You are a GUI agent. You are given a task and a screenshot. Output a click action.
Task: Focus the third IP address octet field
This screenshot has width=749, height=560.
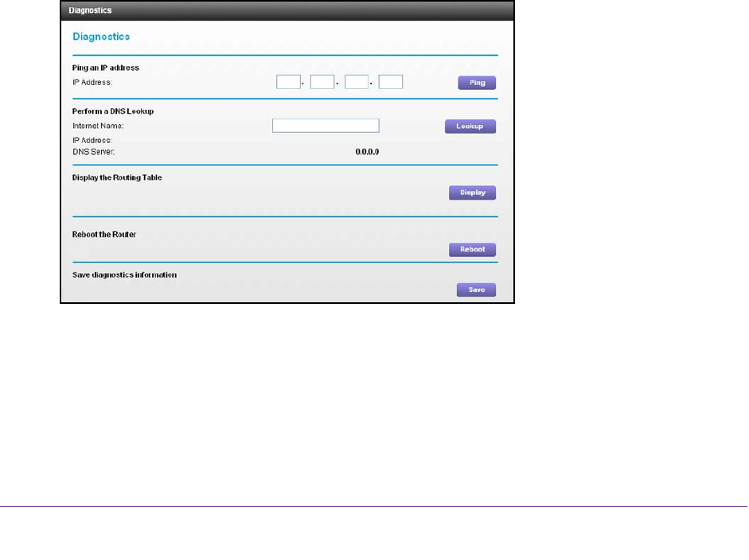[x=357, y=82]
